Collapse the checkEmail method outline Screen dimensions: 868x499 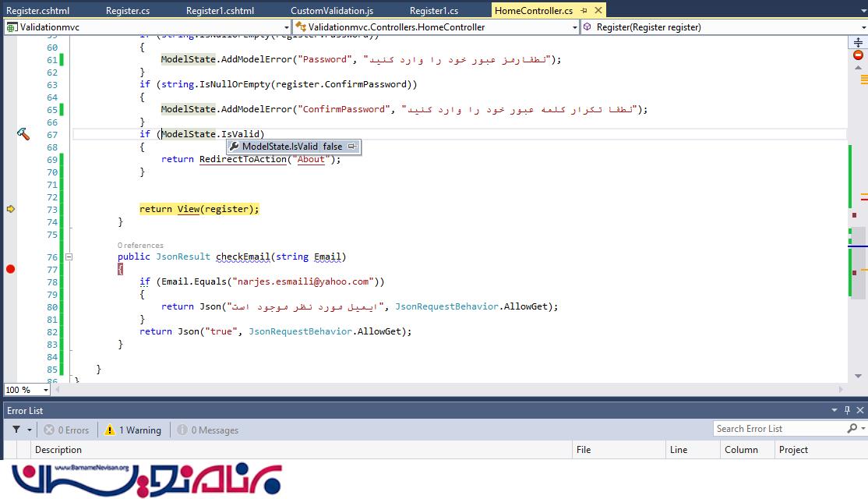[69, 257]
